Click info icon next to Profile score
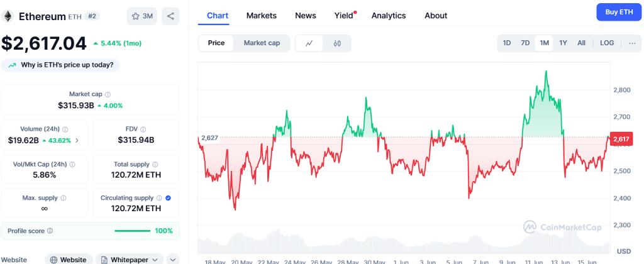The width and height of the screenshot is (644, 264). pyautogui.click(x=50, y=231)
